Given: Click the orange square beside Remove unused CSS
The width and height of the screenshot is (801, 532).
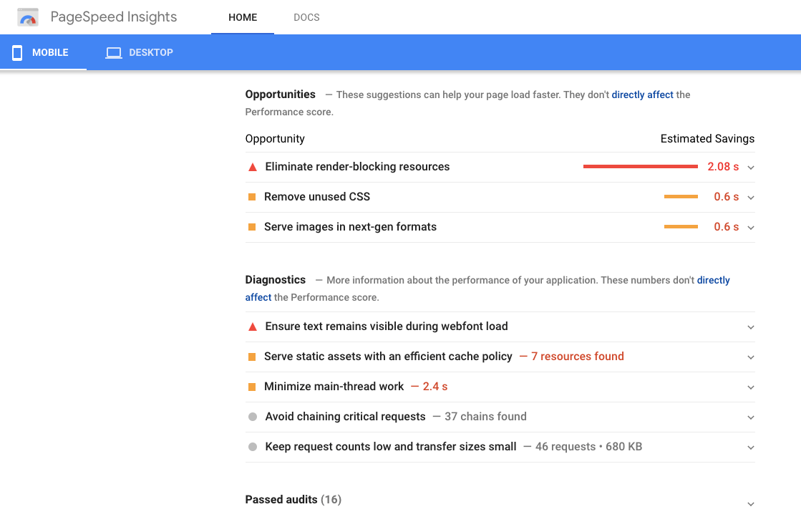Looking at the screenshot, I should [x=252, y=195].
